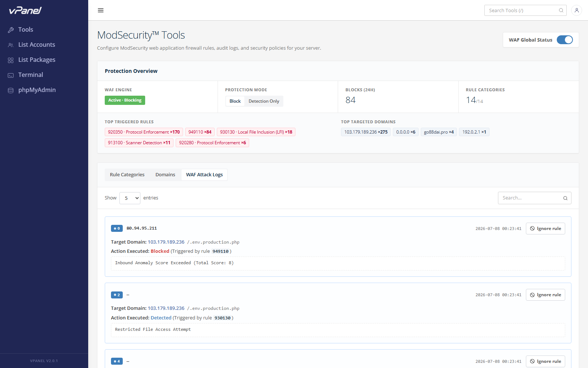Click source IP 80.94.95.211
Image resolution: width=588 pixels, height=368 pixels.
(141, 229)
